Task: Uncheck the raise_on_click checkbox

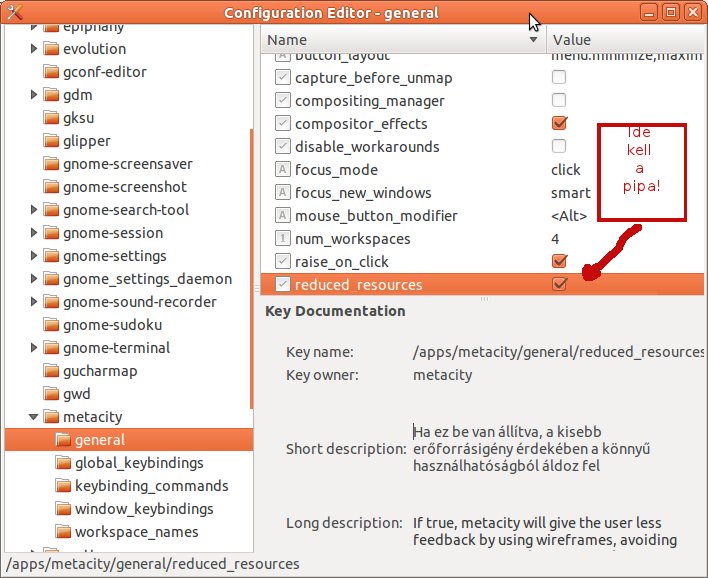Action: [559, 261]
